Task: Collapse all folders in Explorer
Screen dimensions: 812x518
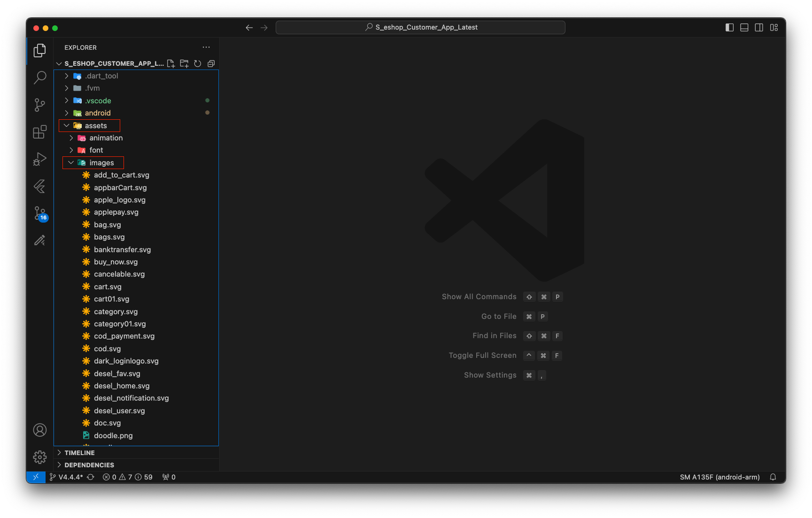Action: tap(211, 63)
